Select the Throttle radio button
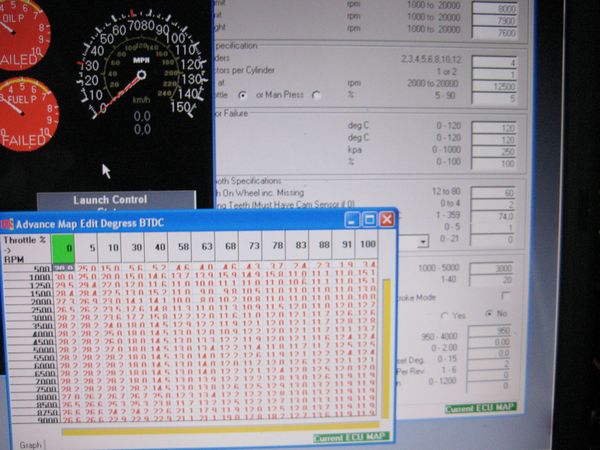Image resolution: width=600 pixels, height=450 pixels. [242, 95]
